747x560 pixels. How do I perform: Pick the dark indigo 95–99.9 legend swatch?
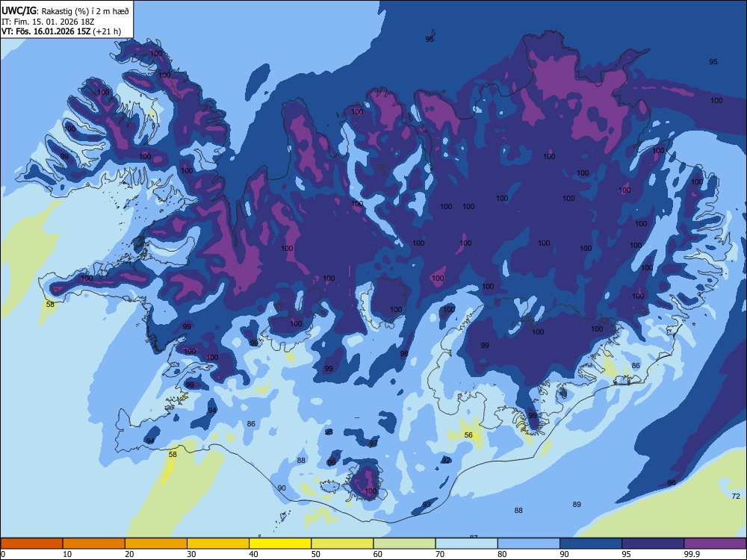pyautogui.click(x=653, y=544)
